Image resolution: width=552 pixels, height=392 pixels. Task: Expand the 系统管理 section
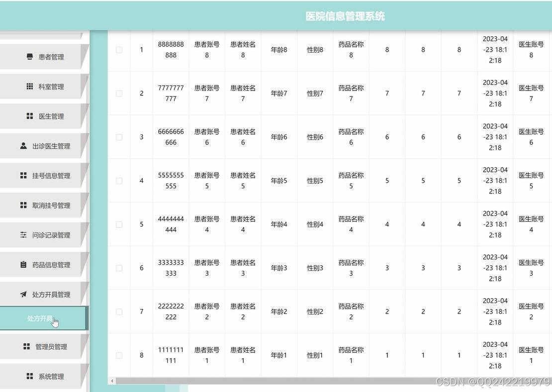pos(44,376)
